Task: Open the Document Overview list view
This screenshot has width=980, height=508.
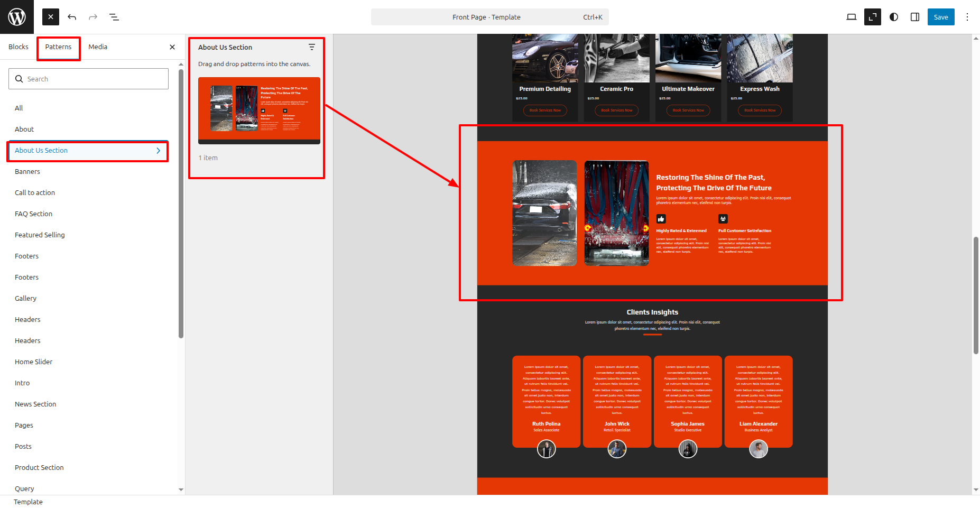Action: [114, 17]
